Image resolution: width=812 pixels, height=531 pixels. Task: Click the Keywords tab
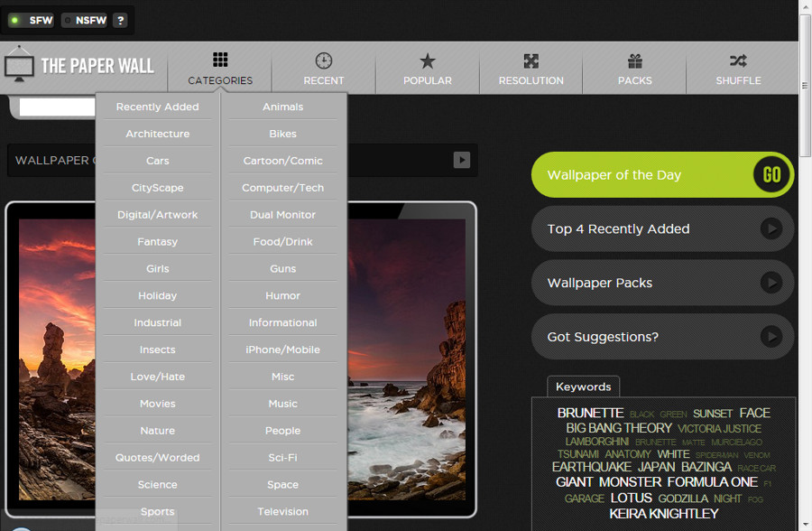(583, 387)
